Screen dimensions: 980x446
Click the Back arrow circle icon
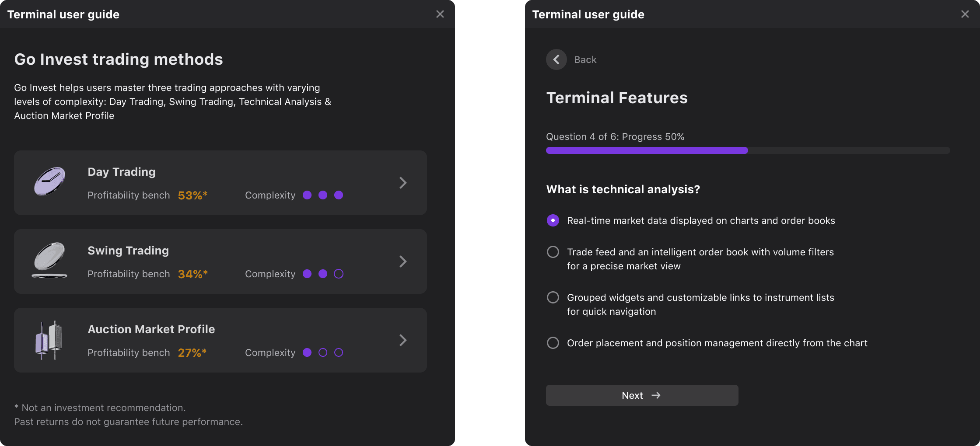pyautogui.click(x=556, y=59)
